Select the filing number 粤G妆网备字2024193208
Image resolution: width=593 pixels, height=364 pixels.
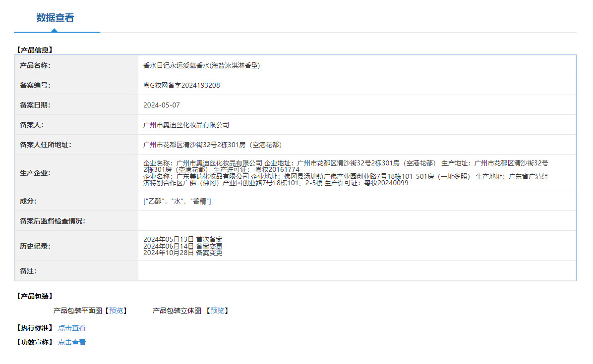coord(181,85)
